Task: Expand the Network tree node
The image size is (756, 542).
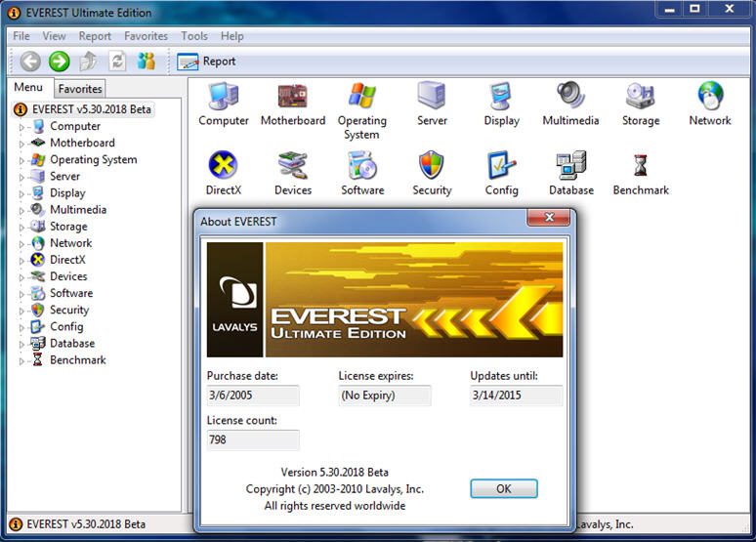Action: (x=21, y=244)
